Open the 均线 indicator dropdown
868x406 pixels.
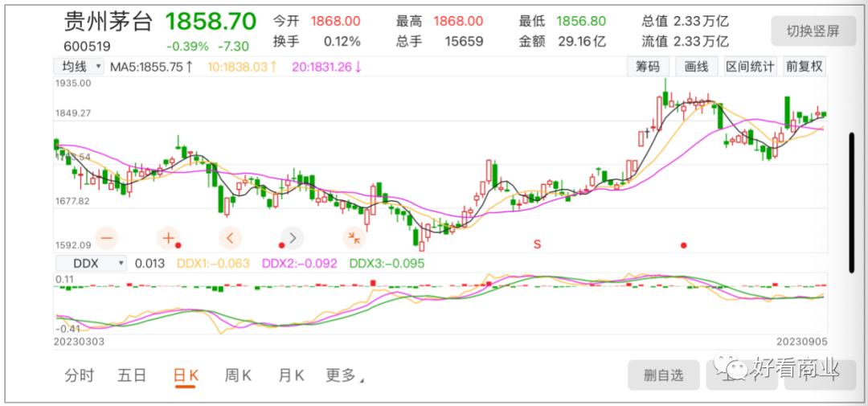pyautogui.click(x=79, y=67)
